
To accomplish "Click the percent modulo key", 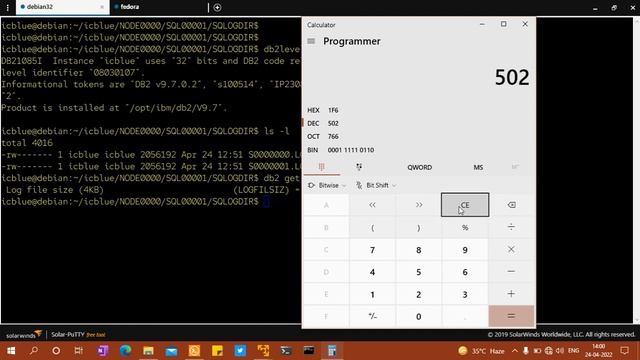I will pos(465,227).
